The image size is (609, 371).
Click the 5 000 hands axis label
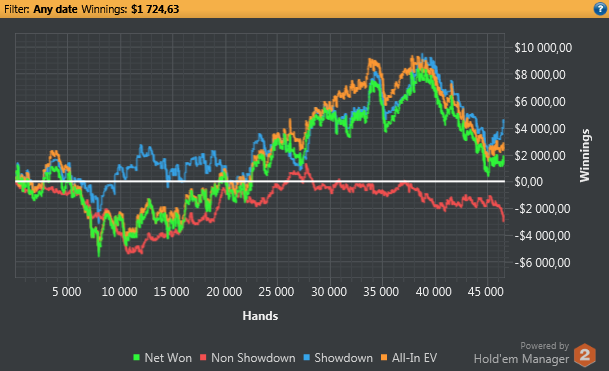pos(67,292)
